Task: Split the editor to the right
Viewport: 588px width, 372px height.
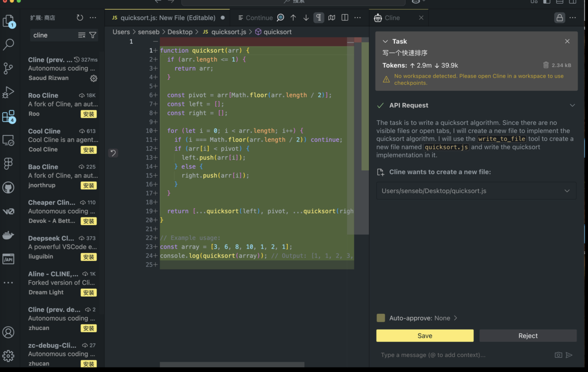Action: click(x=345, y=18)
